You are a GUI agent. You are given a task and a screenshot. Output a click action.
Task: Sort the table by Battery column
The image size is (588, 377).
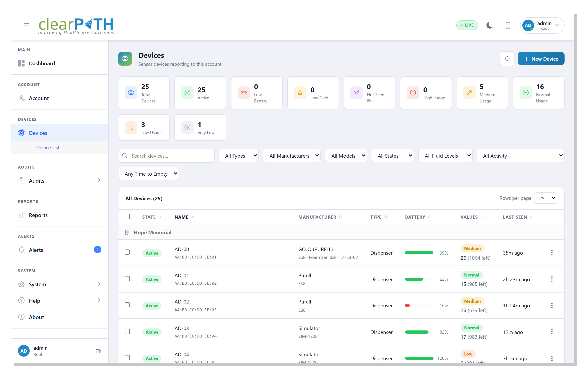(418, 217)
